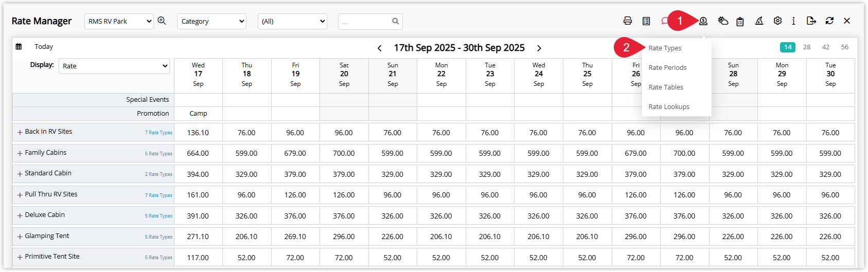Click the information i icon

point(794,21)
